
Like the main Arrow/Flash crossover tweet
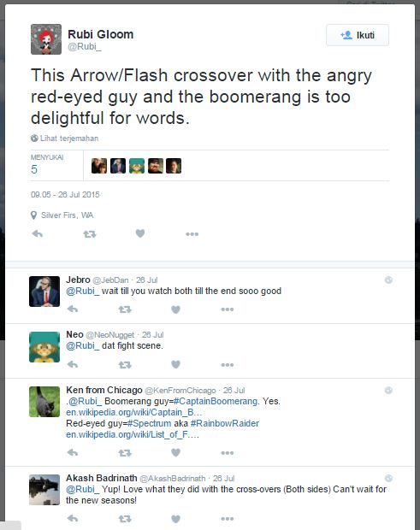140,233
